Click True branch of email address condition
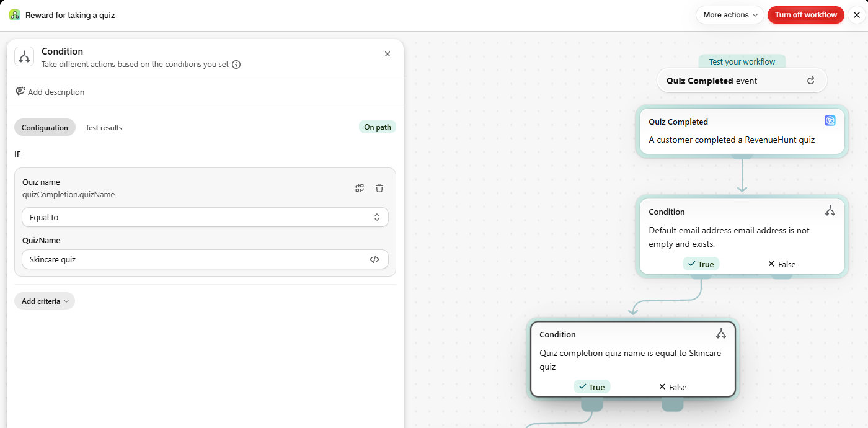868x428 pixels. click(701, 264)
